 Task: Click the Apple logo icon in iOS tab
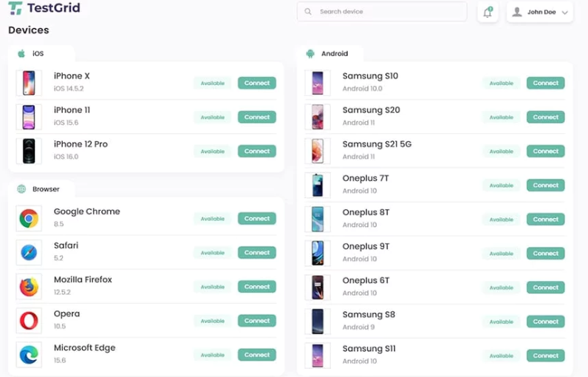(x=21, y=53)
